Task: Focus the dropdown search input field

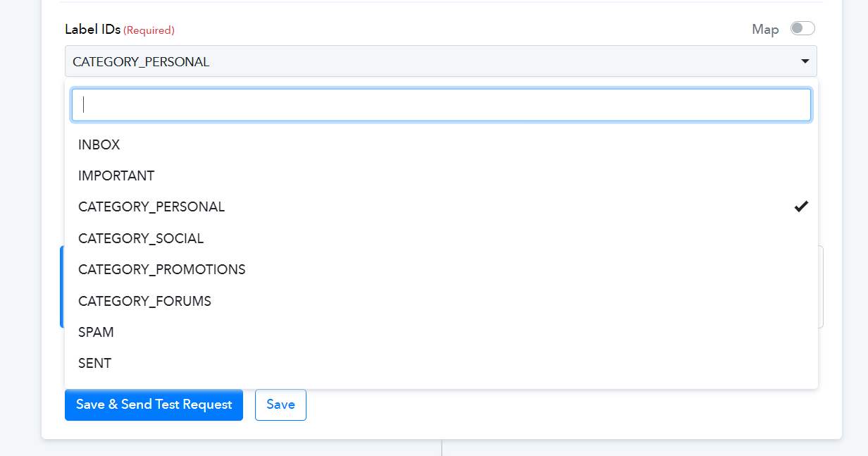Action: pyautogui.click(x=441, y=104)
